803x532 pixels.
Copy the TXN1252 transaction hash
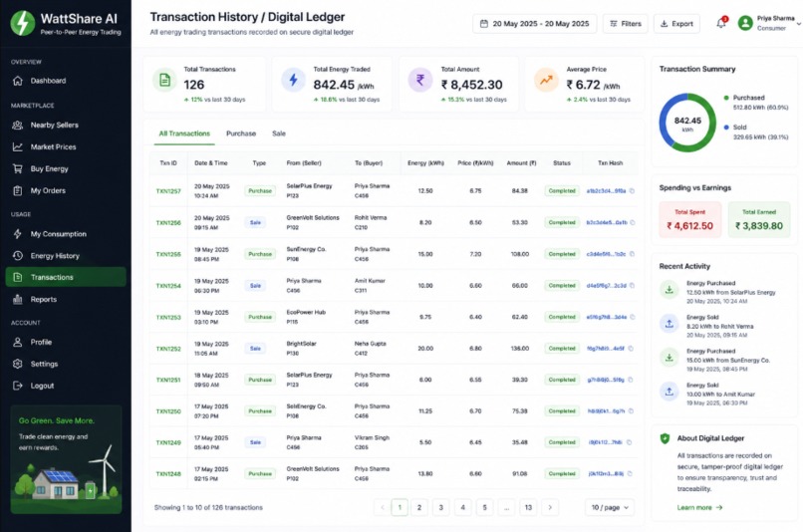click(631, 349)
